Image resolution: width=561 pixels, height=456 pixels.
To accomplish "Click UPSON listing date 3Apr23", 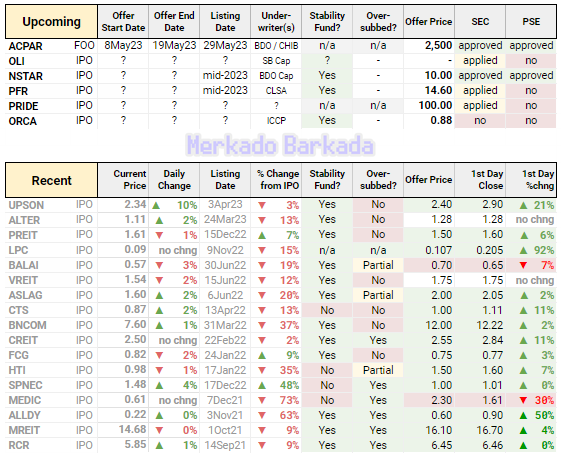I will [225, 205].
